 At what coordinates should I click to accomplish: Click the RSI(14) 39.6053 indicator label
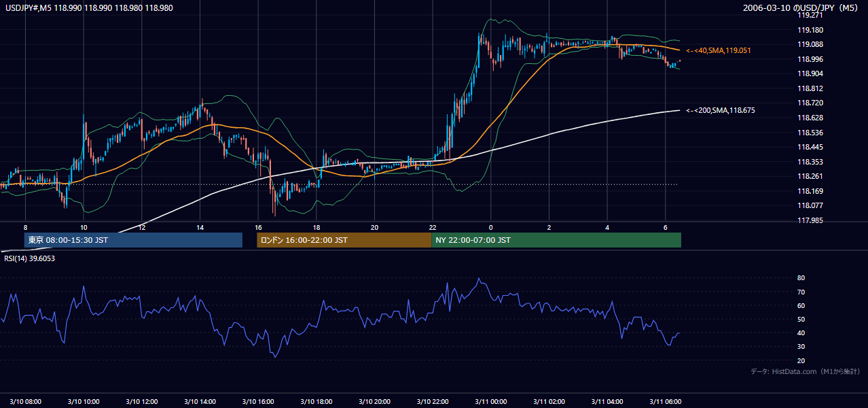(x=29, y=258)
